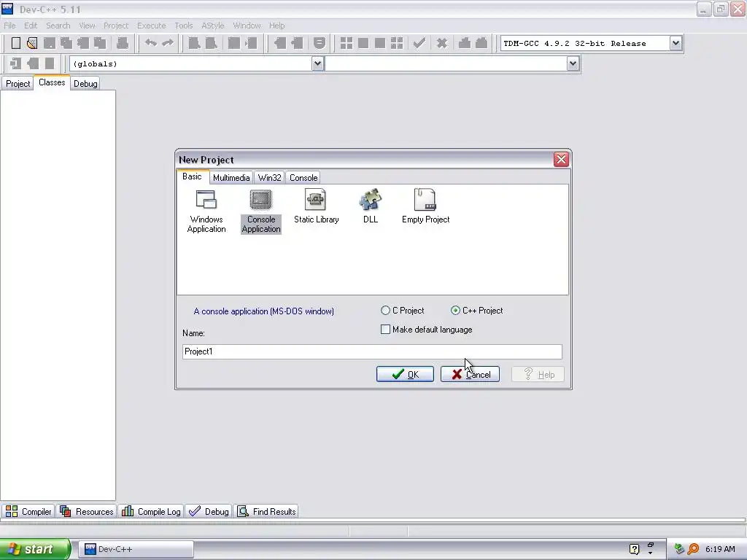Viewport: 747px width, 560px height.
Task: Select the Basic tab in New Project
Action: click(192, 176)
